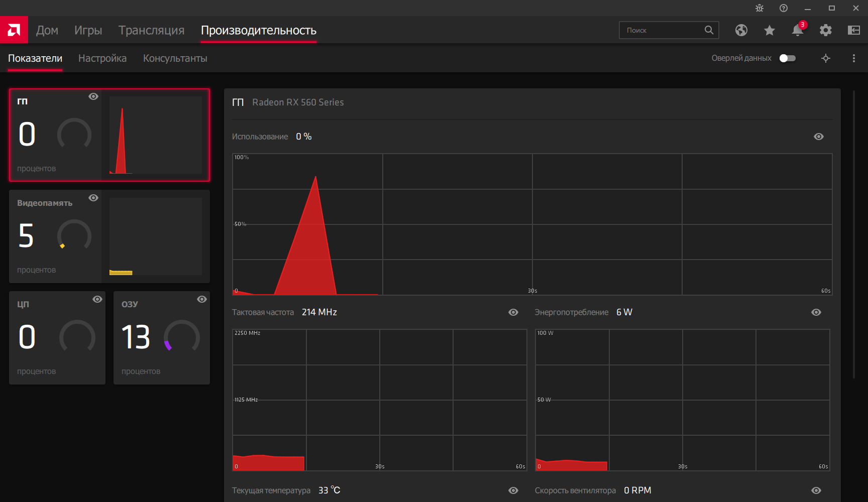Select the ОЗУ metrics tile
The height and width of the screenshot is (502, 868).
click(162, 338)
